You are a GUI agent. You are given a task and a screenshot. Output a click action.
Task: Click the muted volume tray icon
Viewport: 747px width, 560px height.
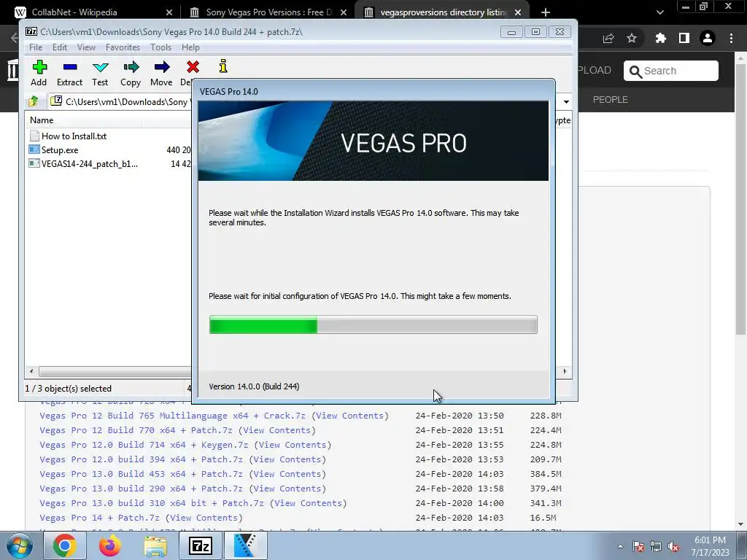(x=673, y=547)
